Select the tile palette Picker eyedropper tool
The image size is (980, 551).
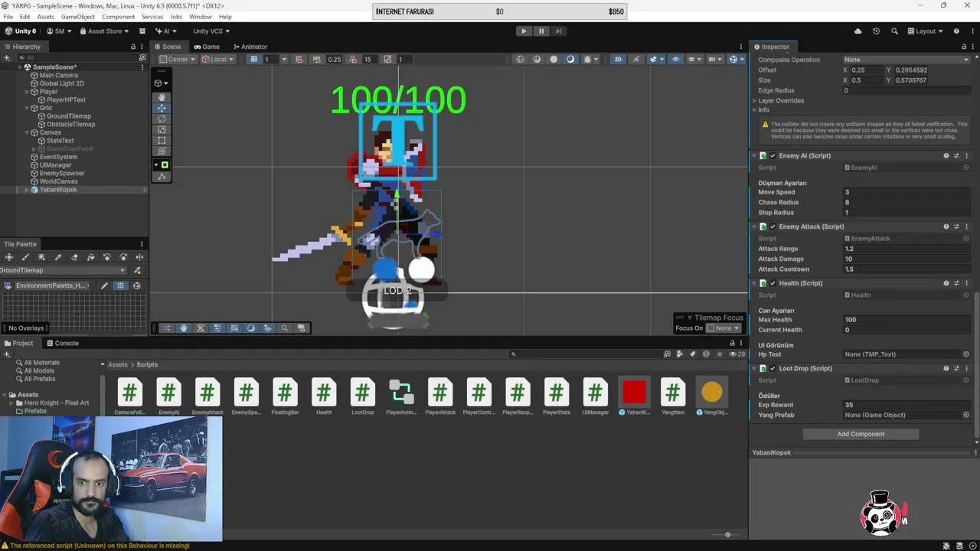[x=58, y=257]
